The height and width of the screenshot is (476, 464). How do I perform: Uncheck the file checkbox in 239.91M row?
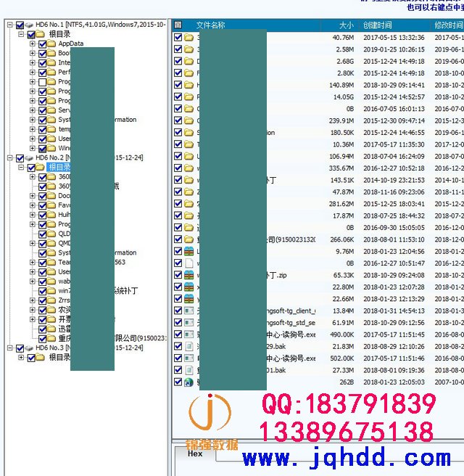pos(178,120)
